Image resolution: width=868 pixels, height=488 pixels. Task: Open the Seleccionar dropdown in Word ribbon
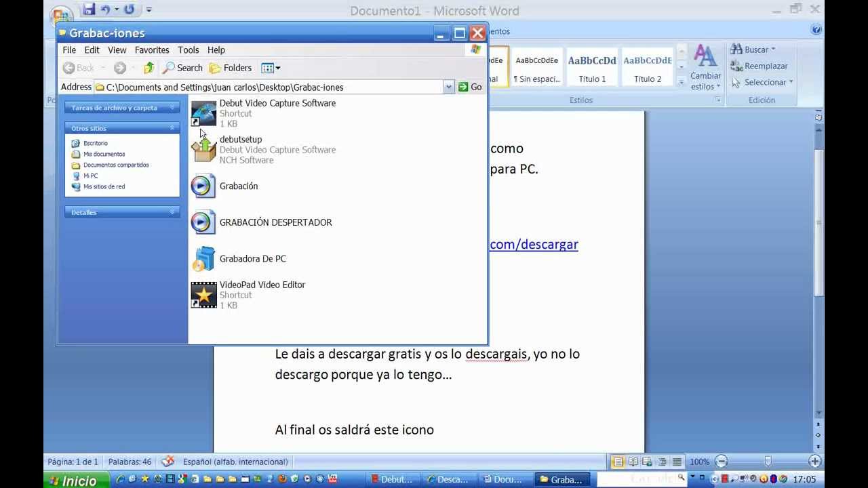pyautogui.click(x=762, y=82)
